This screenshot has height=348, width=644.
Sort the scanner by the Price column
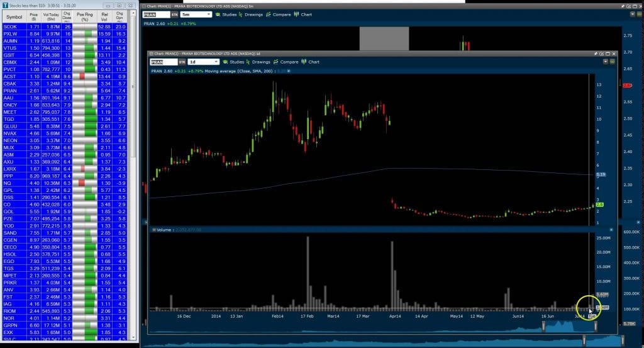pos(34,17)
